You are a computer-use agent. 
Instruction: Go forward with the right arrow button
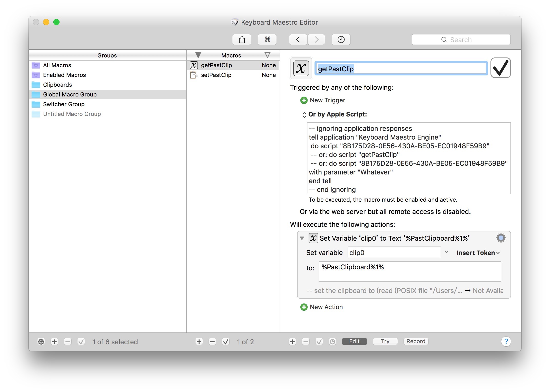click(x=316, y=40)
